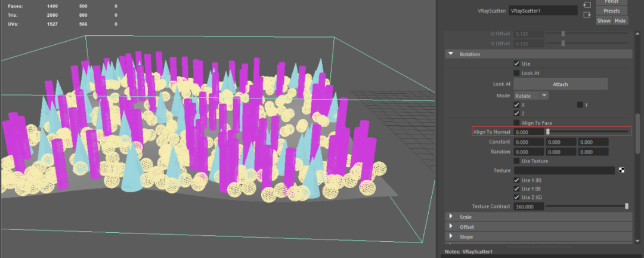The image size is (644, 258).
Task: Uncheck the Use X (R) checkbox
Action: pos(516,180)
